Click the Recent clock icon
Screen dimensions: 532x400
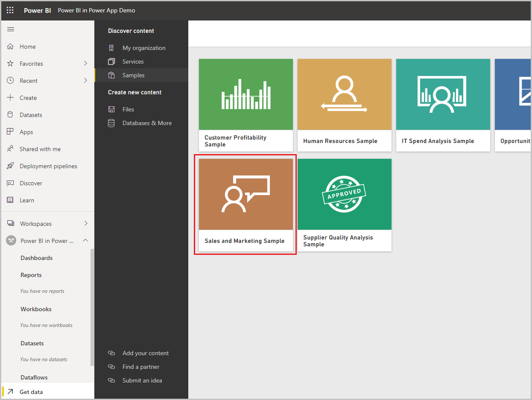[x=11, y=81]
